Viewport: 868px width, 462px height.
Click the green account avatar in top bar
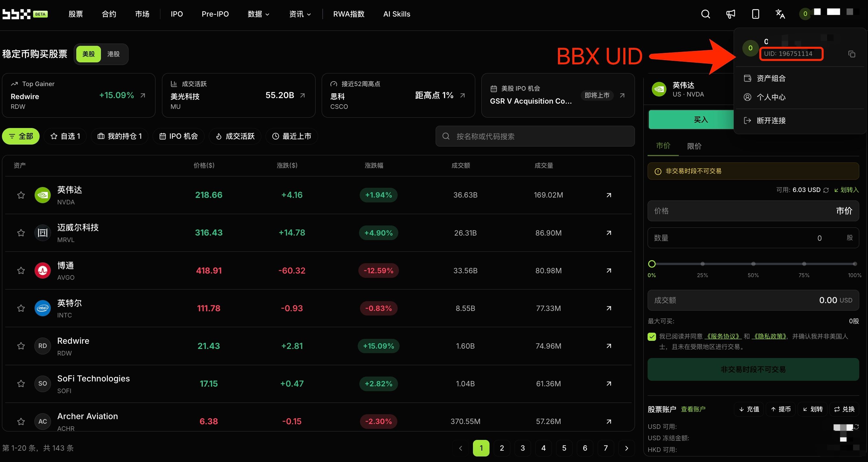point(805,14)
